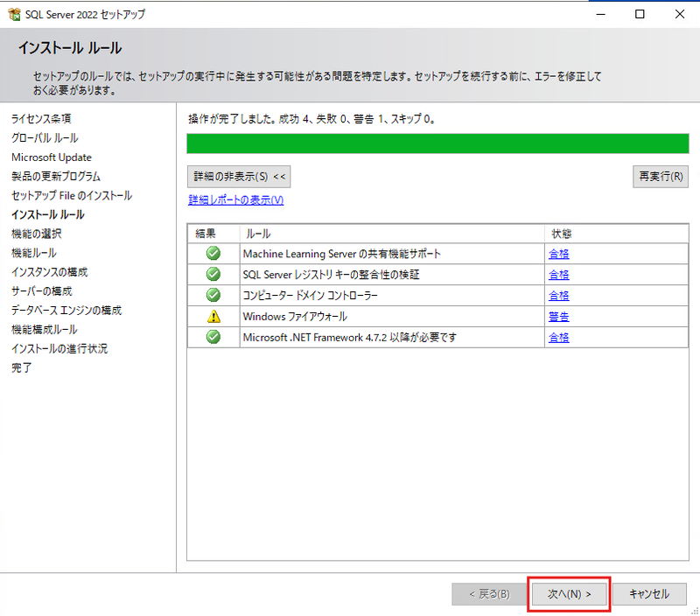Screen dimensions: 700x616
Task: Select 製品の更新プログラム step in sidebar
Action: (x=56, y=177)
